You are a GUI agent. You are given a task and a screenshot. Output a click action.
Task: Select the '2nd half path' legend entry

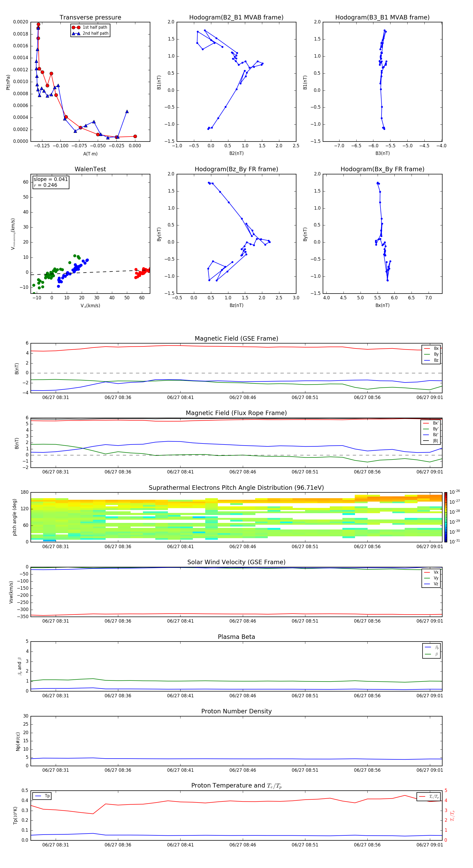click(x=90, y=33)
